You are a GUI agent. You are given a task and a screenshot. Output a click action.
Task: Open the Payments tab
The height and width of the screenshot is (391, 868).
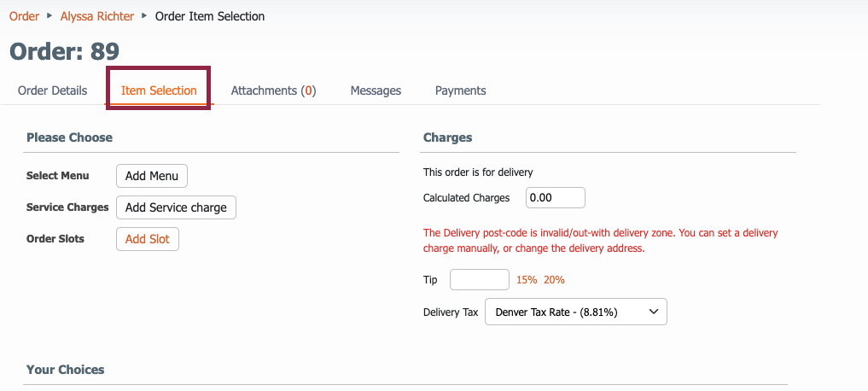coord(461,90)
